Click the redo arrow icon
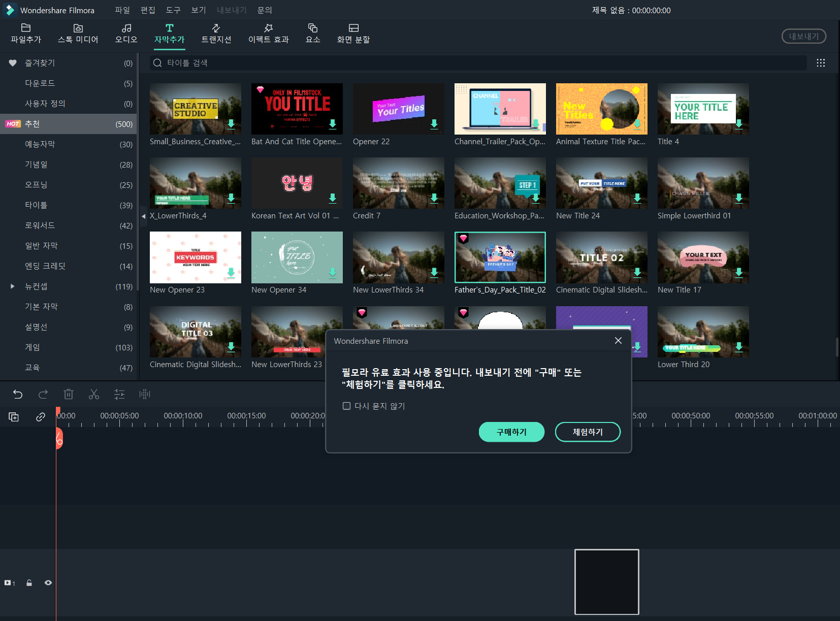840x621 pixels. click(43, 394)
